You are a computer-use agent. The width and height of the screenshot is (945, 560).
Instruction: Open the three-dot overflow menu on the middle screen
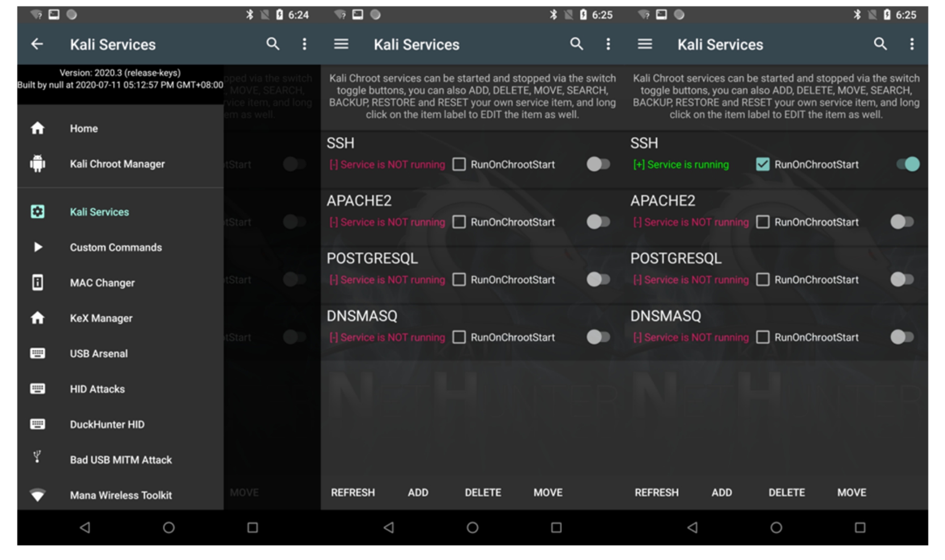click(x=608, y=44)
